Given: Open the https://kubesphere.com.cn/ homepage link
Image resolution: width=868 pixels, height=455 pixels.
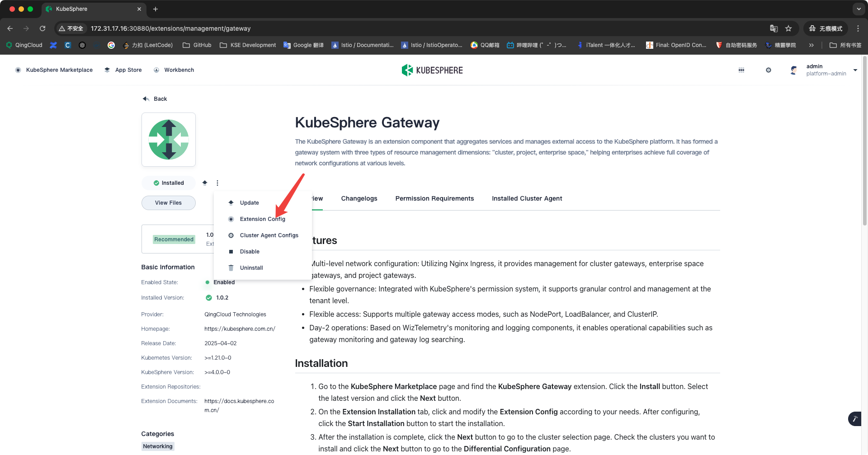Looking at the screenshot, I should coord(240,329).
